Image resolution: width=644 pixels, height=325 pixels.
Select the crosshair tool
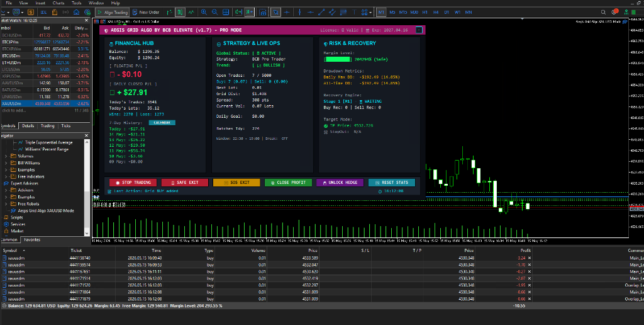pyautogui.click(x=287, y=13)
